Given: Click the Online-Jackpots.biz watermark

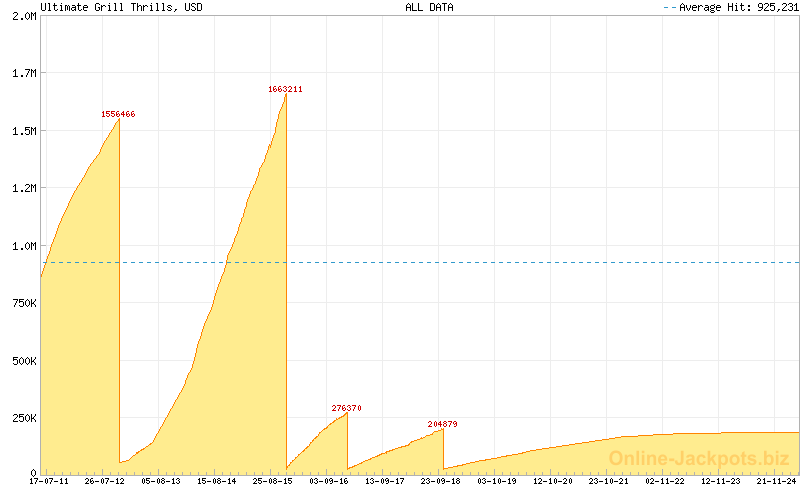Looking at the screenshot, I should [x=698, y=459].
